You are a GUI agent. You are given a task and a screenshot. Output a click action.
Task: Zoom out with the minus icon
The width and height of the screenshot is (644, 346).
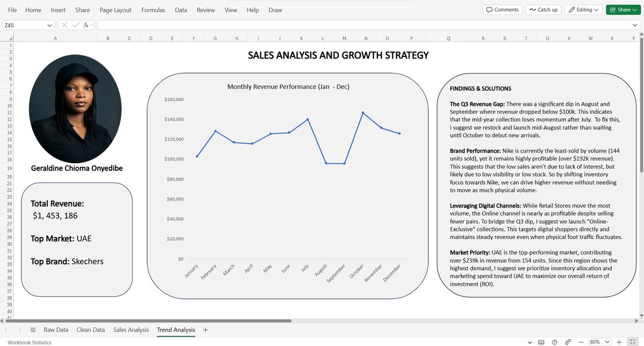581,342
